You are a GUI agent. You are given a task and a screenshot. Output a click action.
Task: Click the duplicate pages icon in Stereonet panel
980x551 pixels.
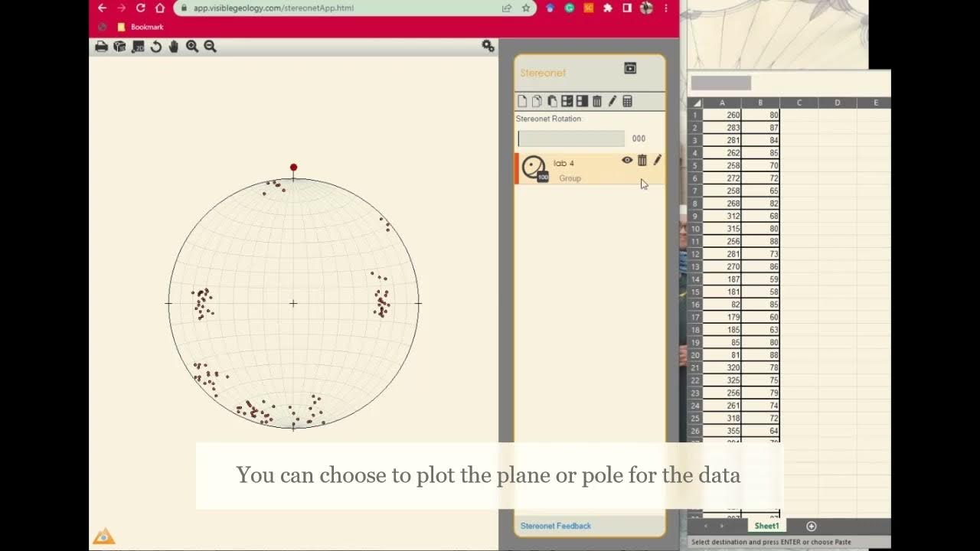click(x=537, y=101)
